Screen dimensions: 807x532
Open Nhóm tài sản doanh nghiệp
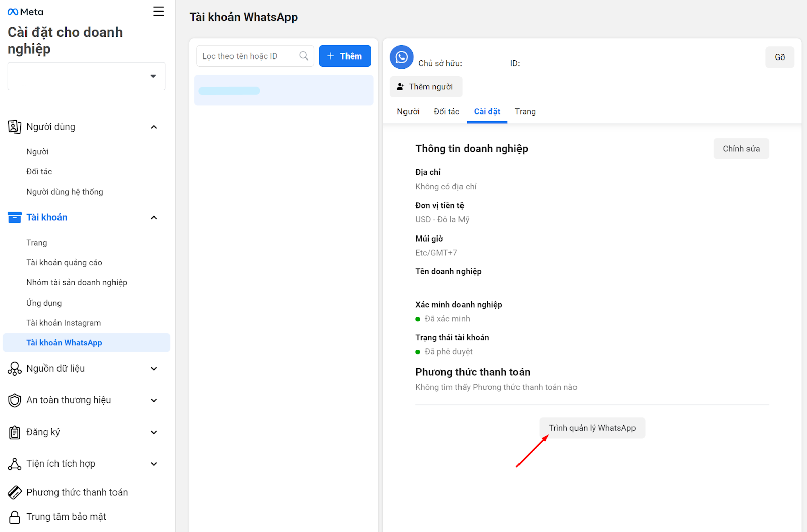77,283
